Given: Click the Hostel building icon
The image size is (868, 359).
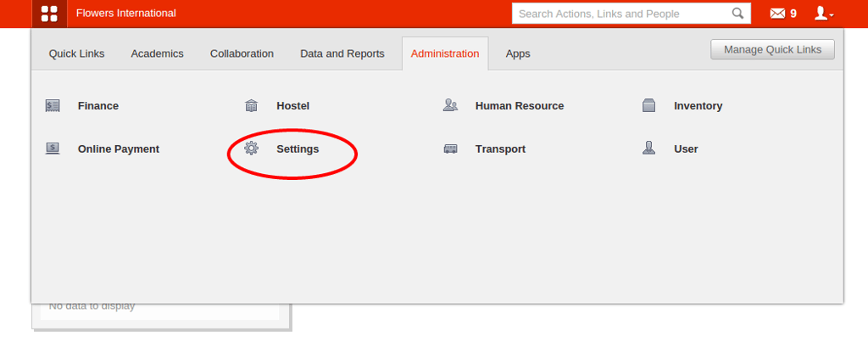Looking at the screenshot, I should click(x=251, y=105).
